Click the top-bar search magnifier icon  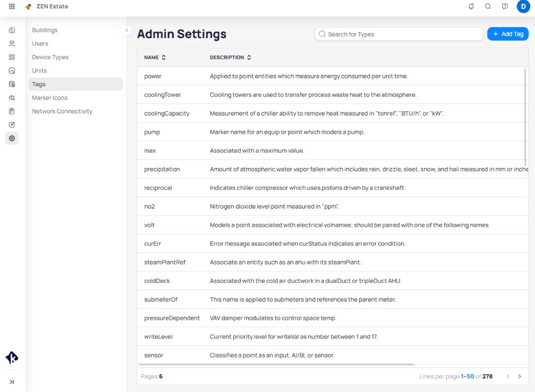[x=488, y=6]
